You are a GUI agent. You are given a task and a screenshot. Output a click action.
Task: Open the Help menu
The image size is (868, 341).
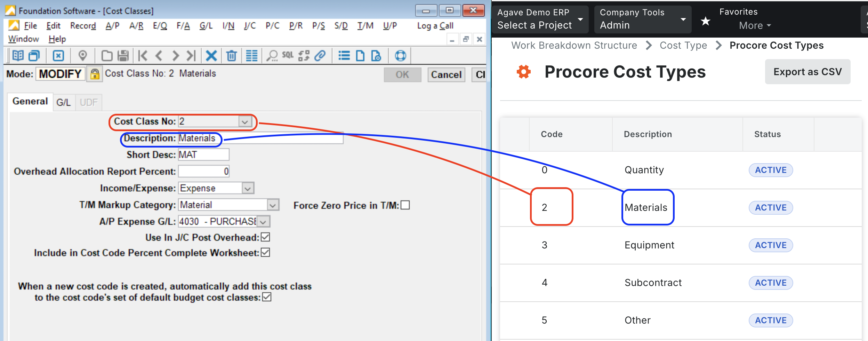[x=57, y=39]
